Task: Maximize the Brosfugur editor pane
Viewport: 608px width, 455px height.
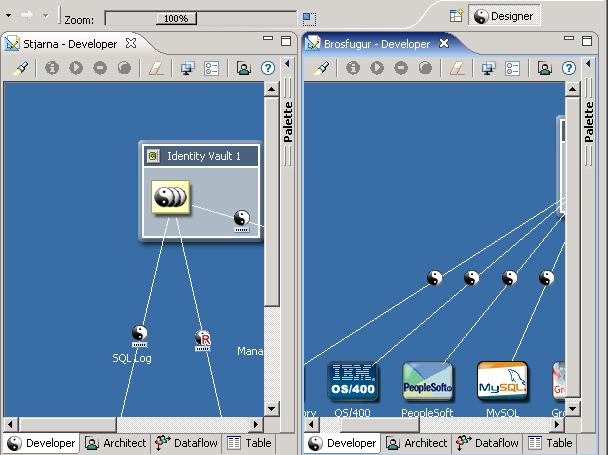Action: 587,41
